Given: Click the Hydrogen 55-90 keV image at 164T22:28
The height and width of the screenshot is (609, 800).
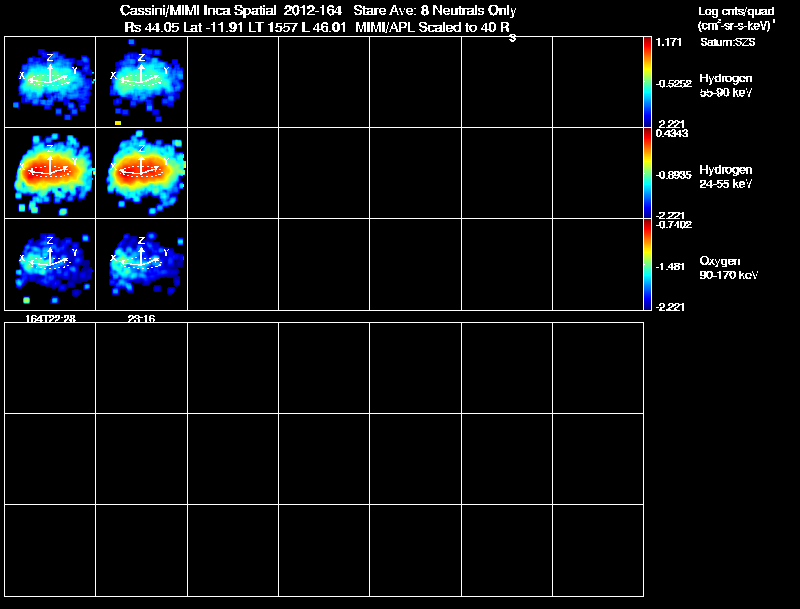Looking at the screenshot, I should [x=50, y=82].
